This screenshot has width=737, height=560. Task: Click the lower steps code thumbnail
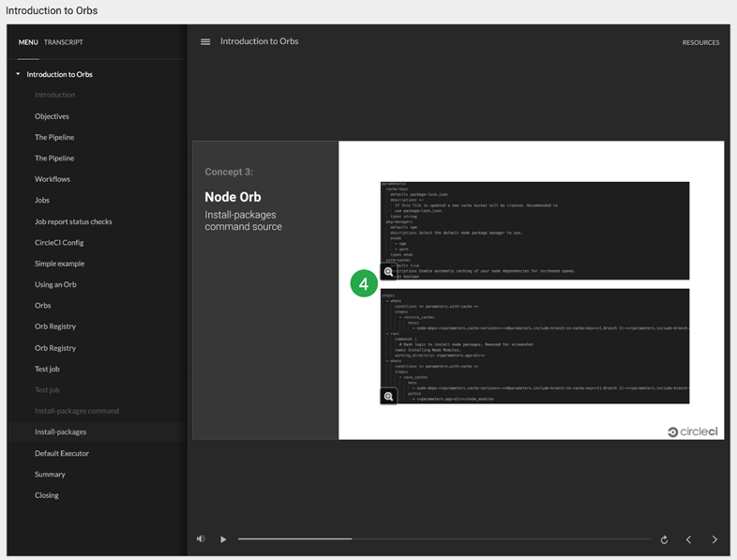(534, 346)
